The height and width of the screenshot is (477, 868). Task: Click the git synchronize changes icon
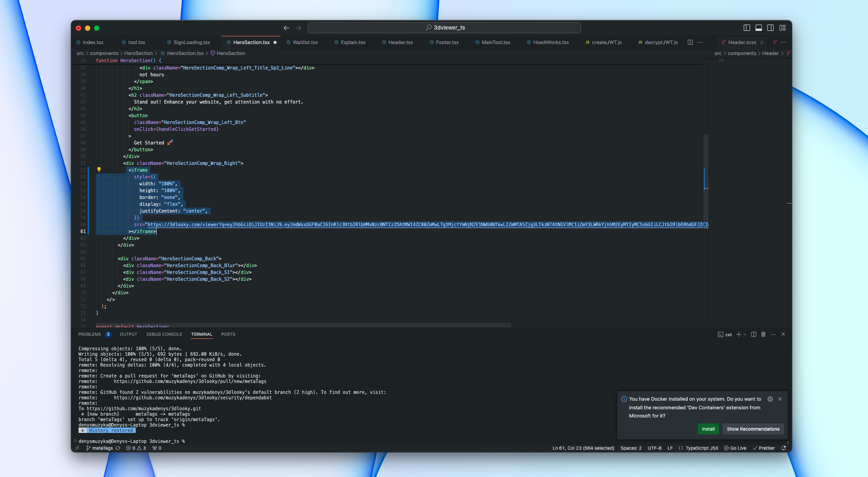118,448
